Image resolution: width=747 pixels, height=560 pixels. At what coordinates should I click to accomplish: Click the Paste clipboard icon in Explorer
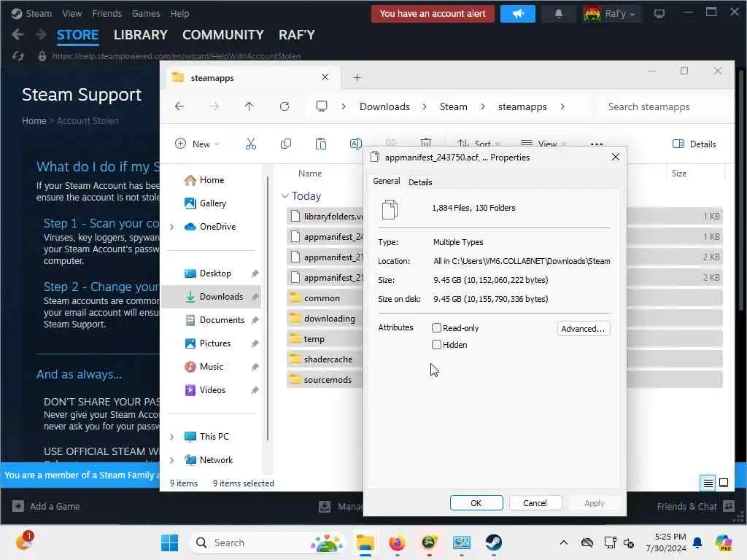tap(321, 144)
